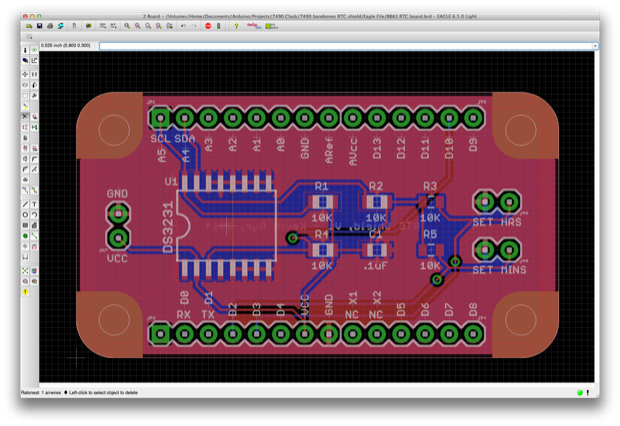Screen dimensions: 620x426
Task: Select the Replace tool
Action: [34, 127]
